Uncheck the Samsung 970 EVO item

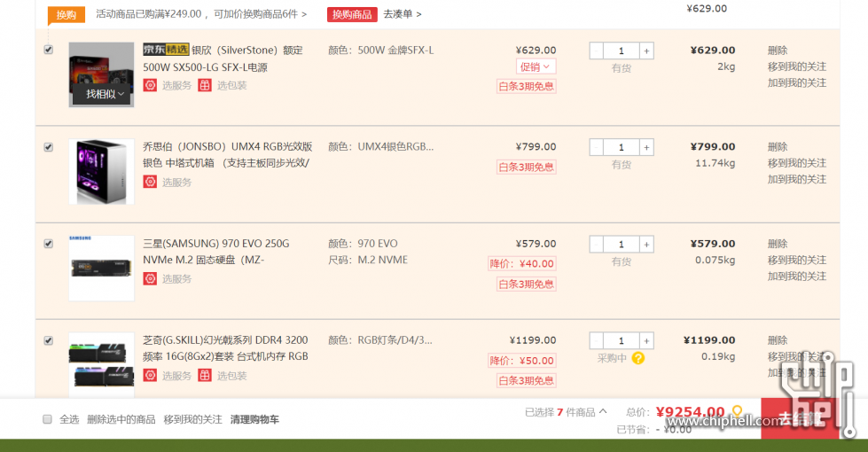48,244
